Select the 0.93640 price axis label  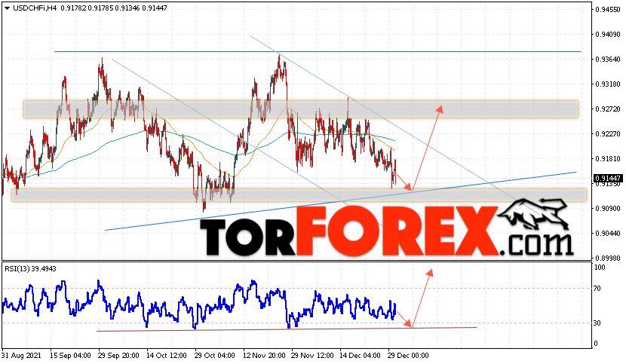pos(608,60)
